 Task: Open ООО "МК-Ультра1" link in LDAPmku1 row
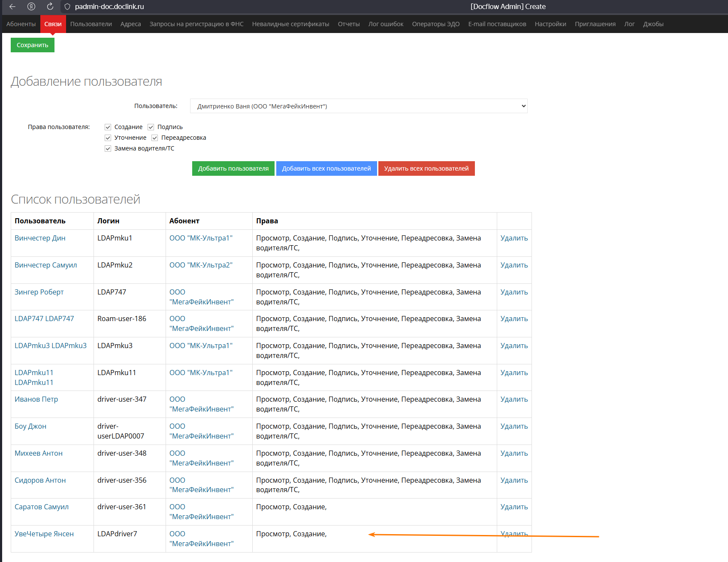201,238
